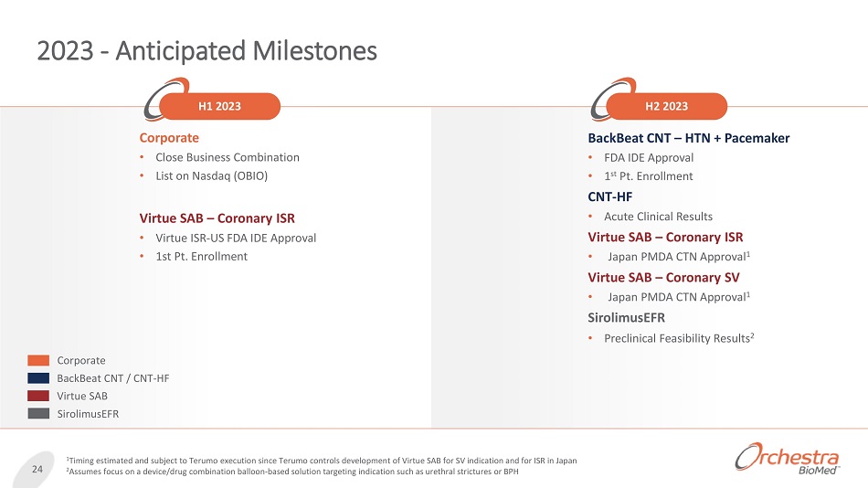
Task: Select the navy BackBeat CNT legend swatch
Action: coord(38,378)
